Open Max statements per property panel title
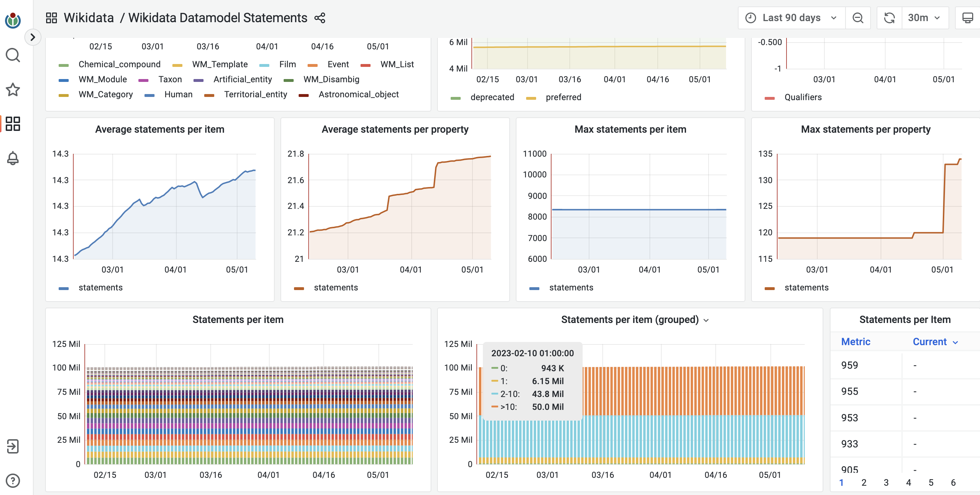This screenshot has width=980, height=495. [866, 129]
